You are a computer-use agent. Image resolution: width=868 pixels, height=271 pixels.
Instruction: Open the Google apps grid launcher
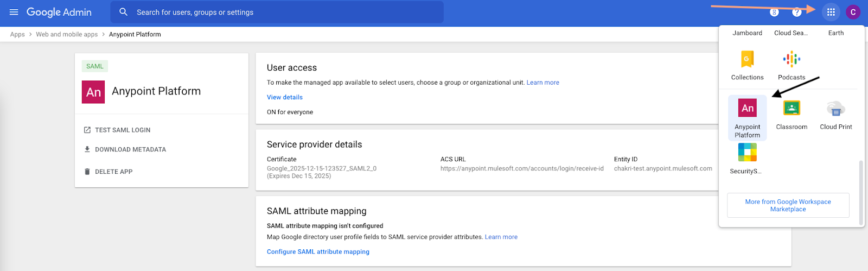pos(831,12)
